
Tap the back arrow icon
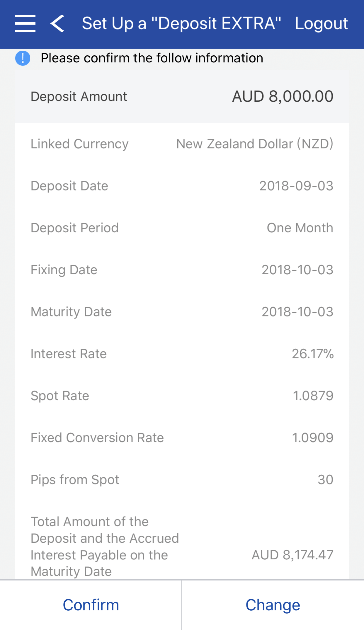coord(57,23)
